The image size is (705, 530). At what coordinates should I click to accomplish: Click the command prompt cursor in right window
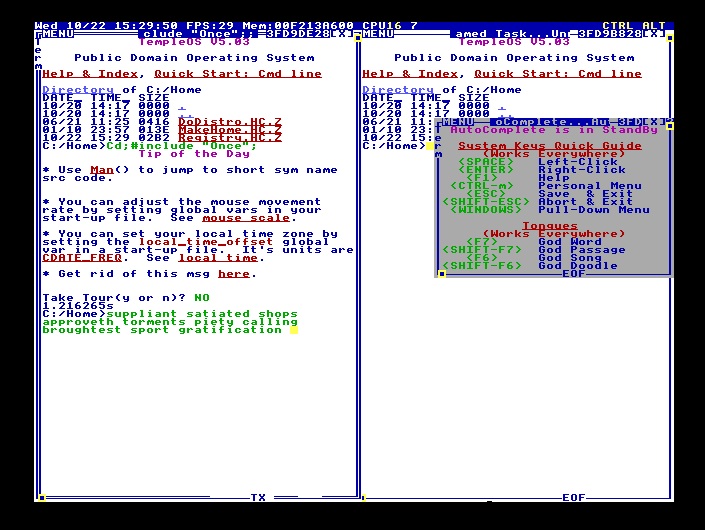[x=430, y=146]
